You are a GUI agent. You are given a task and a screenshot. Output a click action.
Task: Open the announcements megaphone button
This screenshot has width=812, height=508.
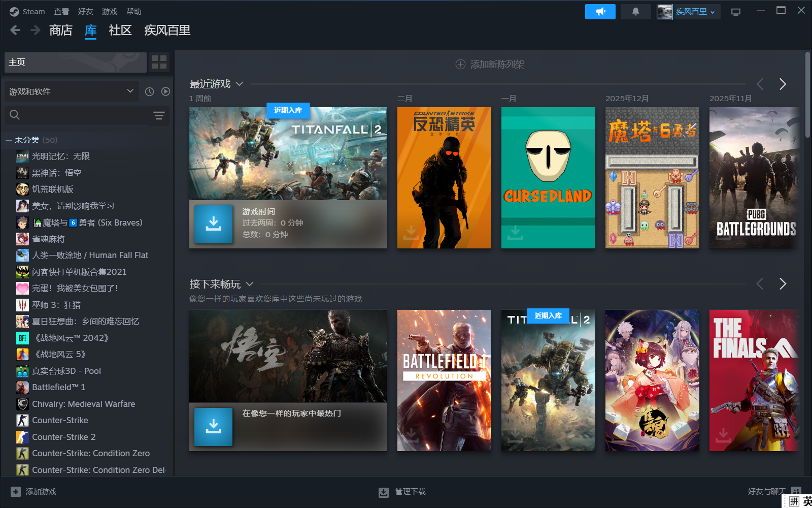pyautogui.click(x=600, y=11)
